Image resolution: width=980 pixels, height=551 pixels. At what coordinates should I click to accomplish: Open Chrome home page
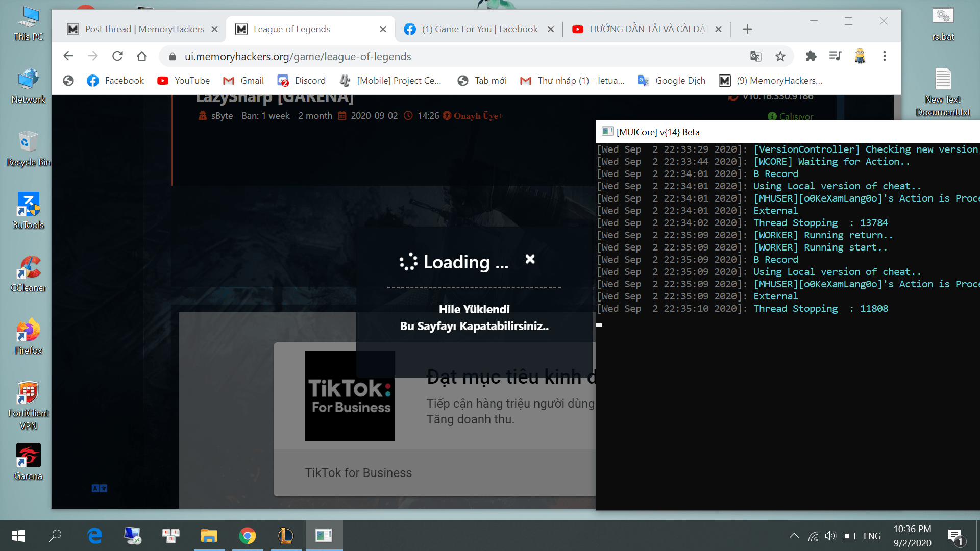click(x=142, y=56)
